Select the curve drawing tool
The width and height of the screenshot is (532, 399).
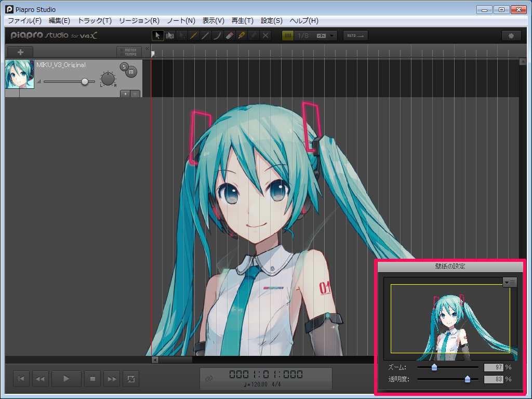217,36
